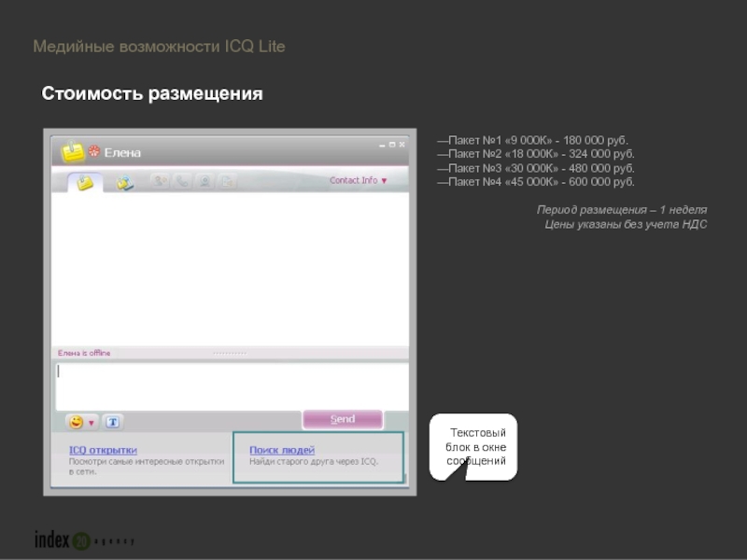Screen dimensions: 747x560
Task: Click the Пакет №2 «18 000К» price line
Action: [x=535, y=154]
